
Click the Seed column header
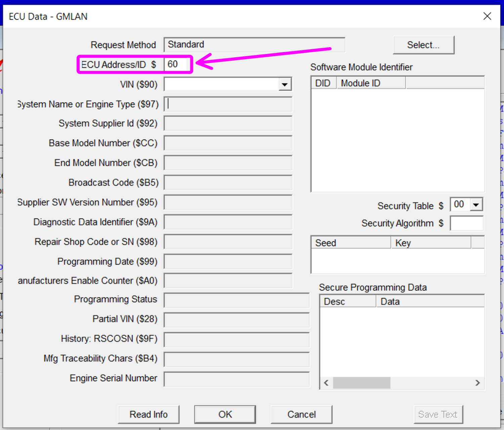[351, 243]
